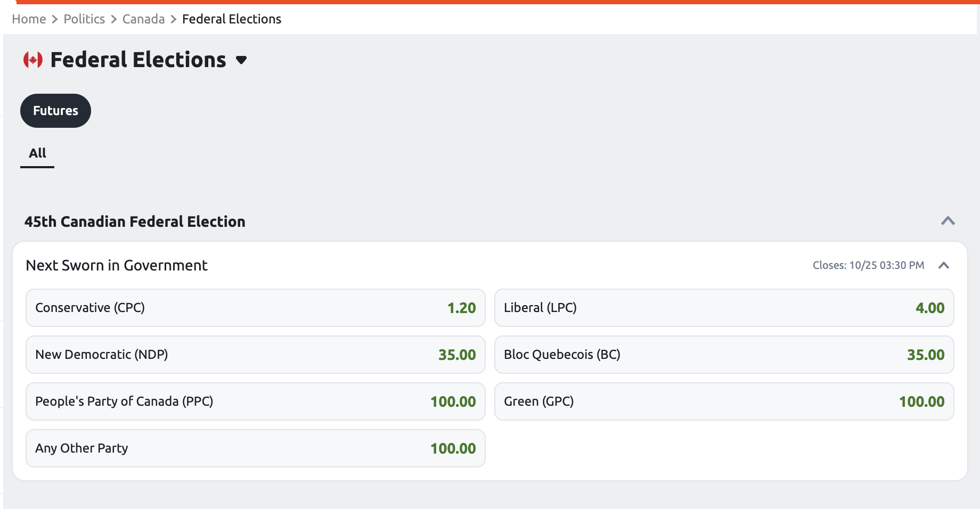Switch to the All tab
This screenshot has width=980, height=509.
pyautogui.click(x=37, y=153)
